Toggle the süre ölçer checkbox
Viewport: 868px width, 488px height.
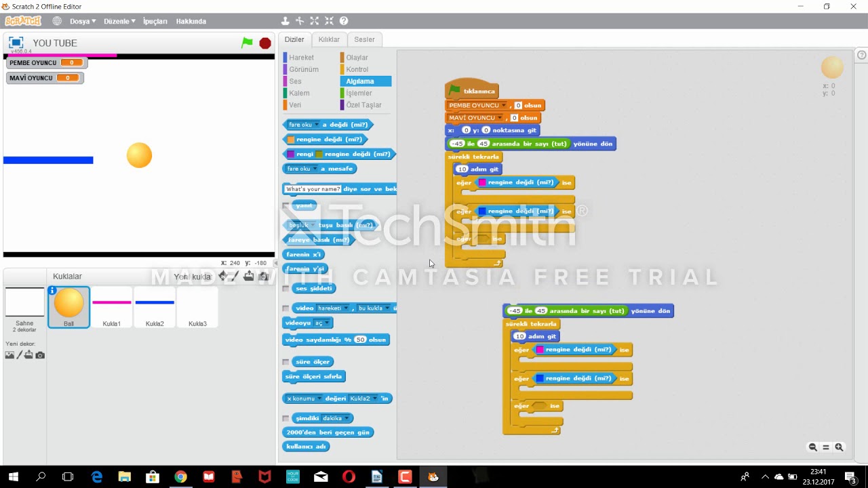point(285,361)
